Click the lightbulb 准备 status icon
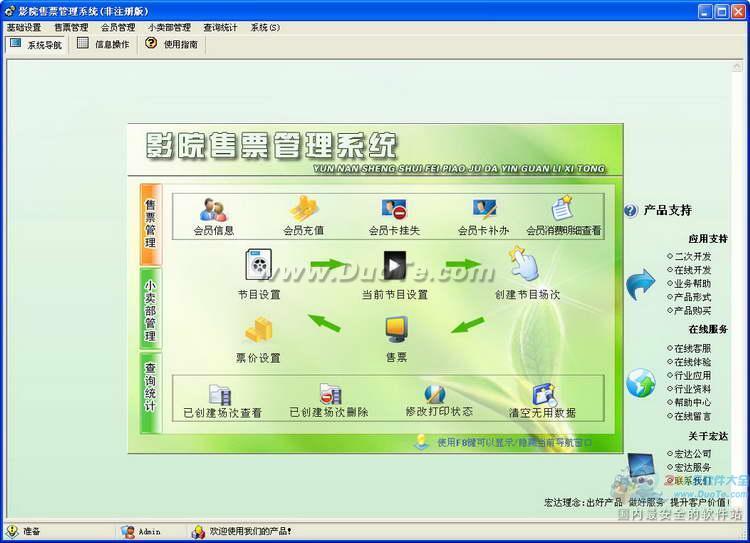The image size is (750, 543). 12,531
